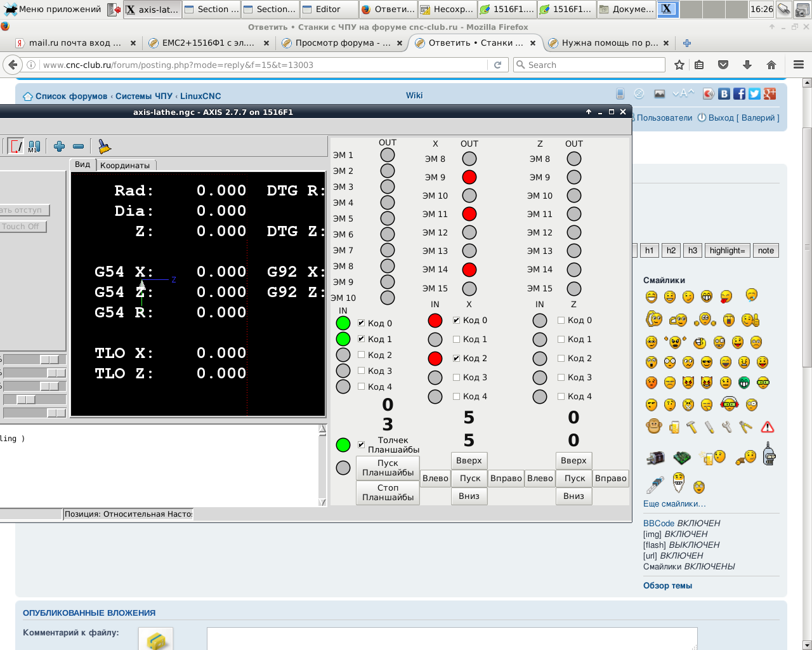This screenshot has height=650, width=812.
Task: Open Еще смайлики… link
Action: [674, 503]
